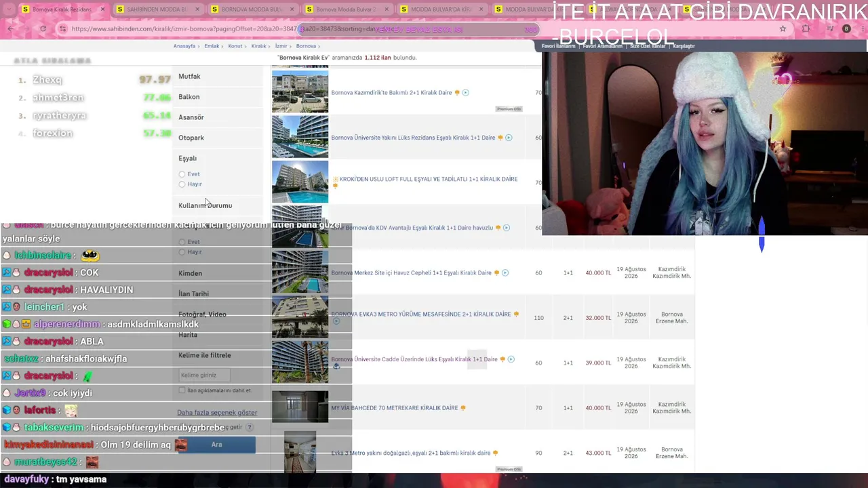868x488 pixels.
Task: Switch to third tab BORNOVA MODDA BULV
Action: click(252, 9)
